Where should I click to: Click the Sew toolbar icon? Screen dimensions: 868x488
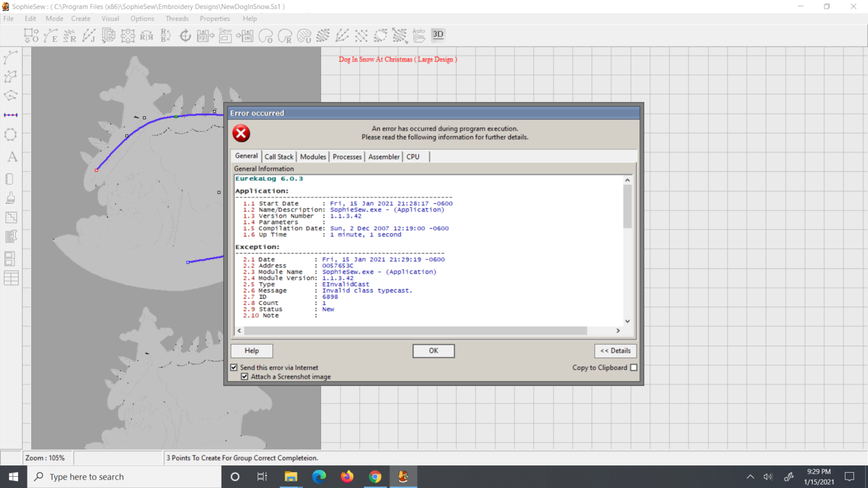coord(225,36)
